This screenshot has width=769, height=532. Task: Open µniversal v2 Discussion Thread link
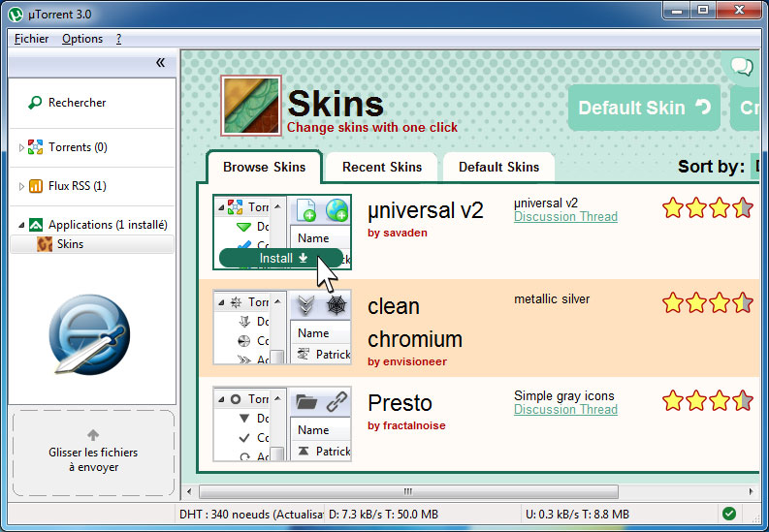565,216
